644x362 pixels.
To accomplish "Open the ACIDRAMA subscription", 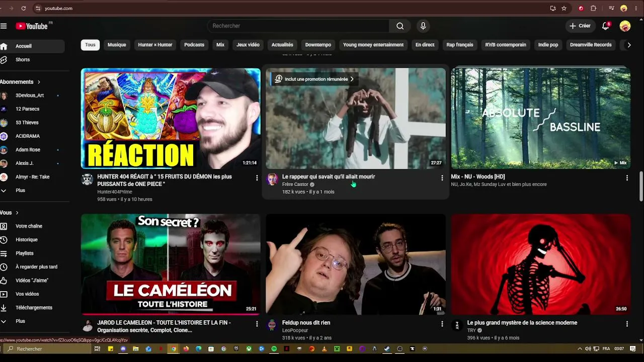I will (x=32, y=136).
